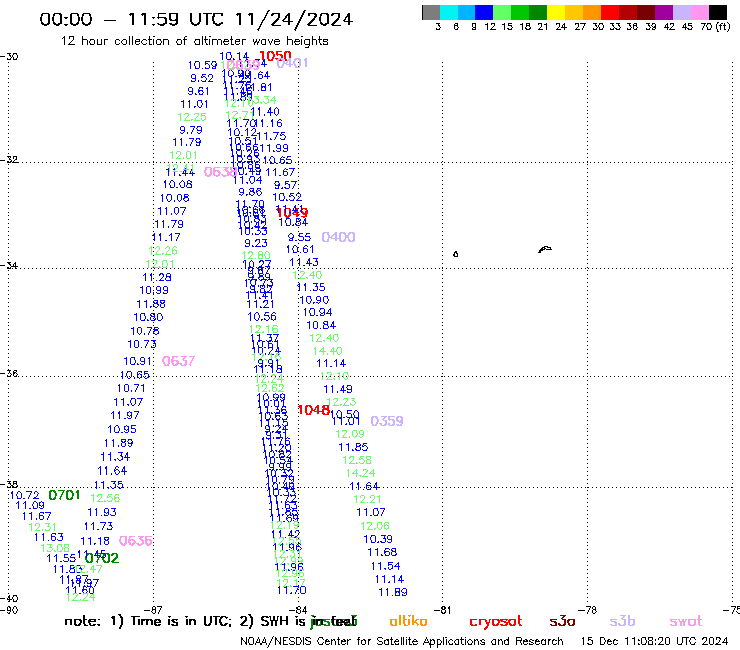The width and height of the screenshot is (740, 650).
Task: Click the 9.55 reading beside 0400
Action: (300, 237)
